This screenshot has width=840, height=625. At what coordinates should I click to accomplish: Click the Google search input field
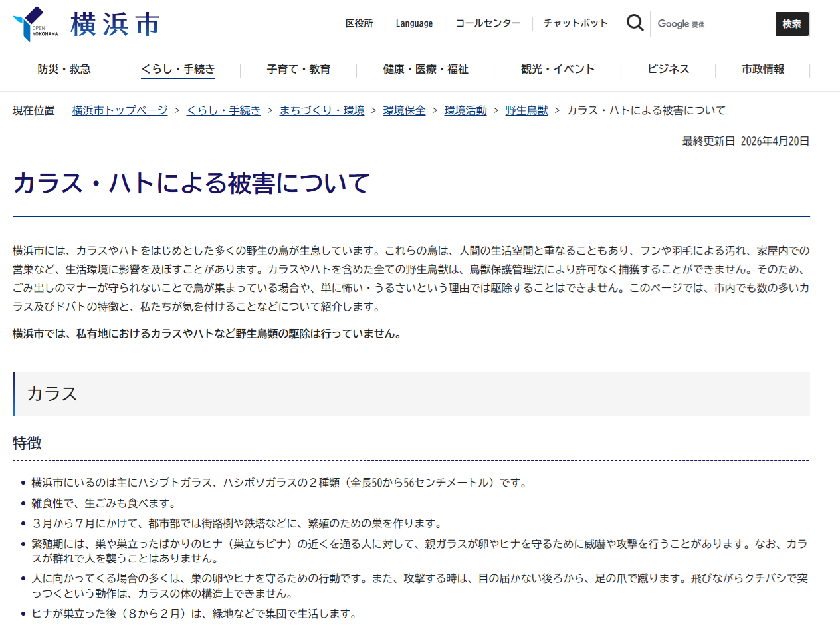click(x=712, y=24)
